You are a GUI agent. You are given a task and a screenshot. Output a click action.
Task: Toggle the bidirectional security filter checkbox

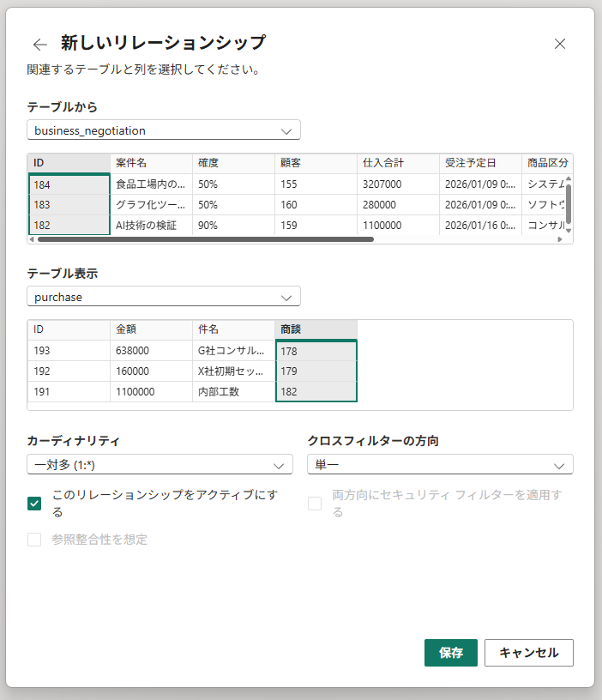tap(315, 504)
